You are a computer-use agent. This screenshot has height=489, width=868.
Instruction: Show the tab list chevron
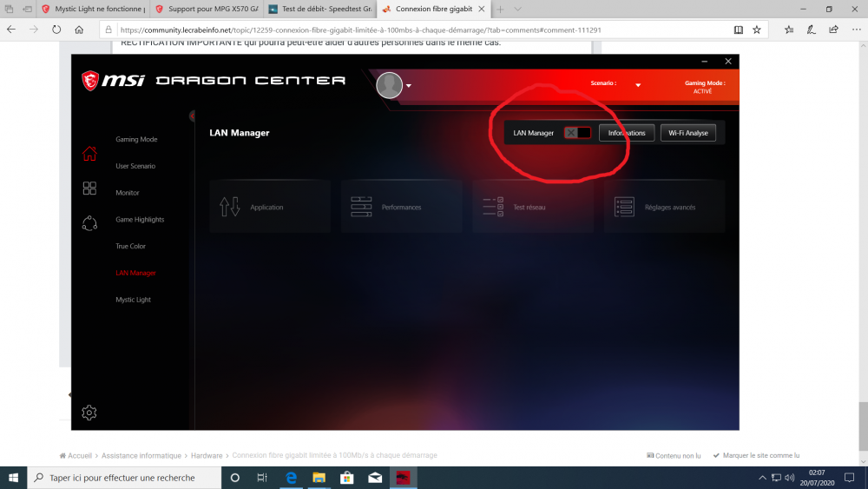(x=517, y=9)
